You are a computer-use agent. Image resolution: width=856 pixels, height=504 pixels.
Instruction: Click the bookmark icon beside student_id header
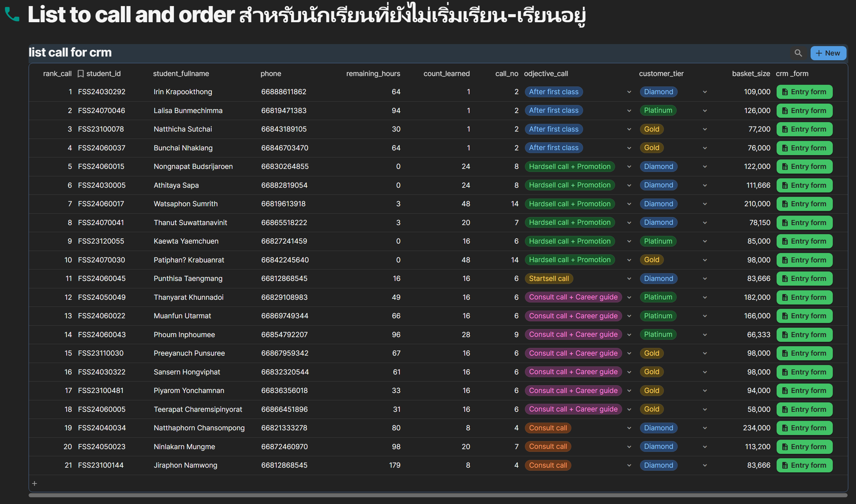(80, 74)
